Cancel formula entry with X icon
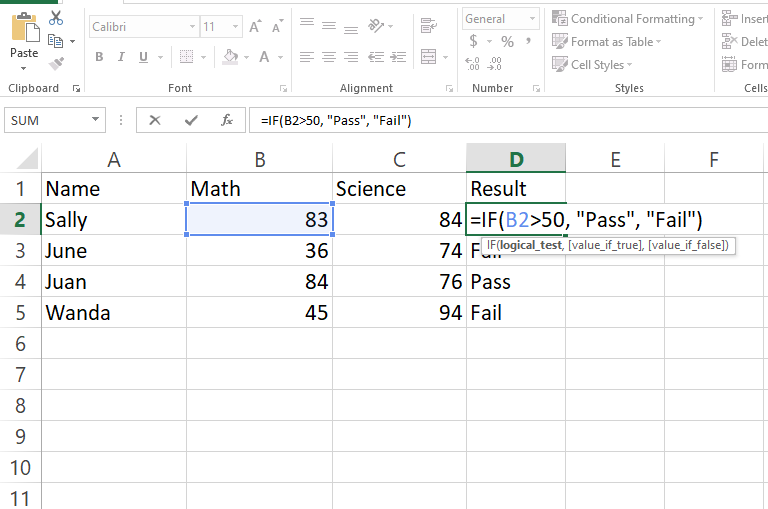This screenshot has height=509, width=768. tap(155, 120)
